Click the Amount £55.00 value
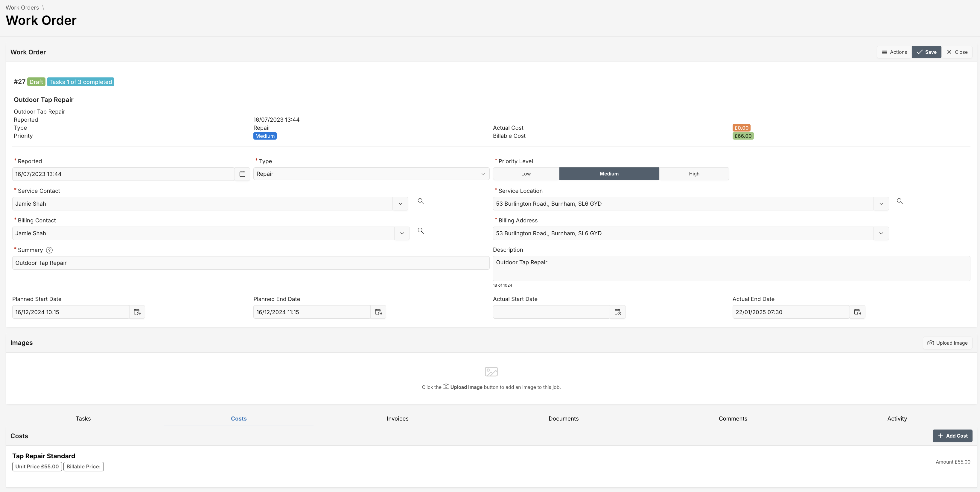980x492 pixels. point(952,462)
